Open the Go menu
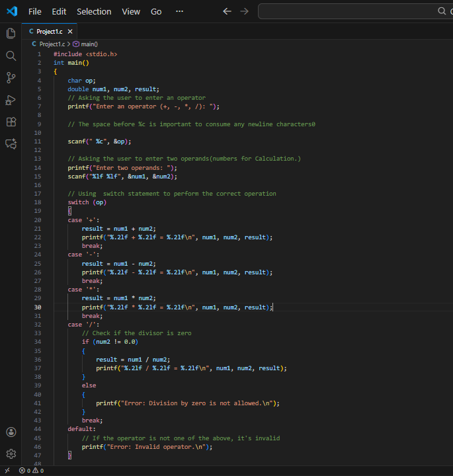 (156, 11)
